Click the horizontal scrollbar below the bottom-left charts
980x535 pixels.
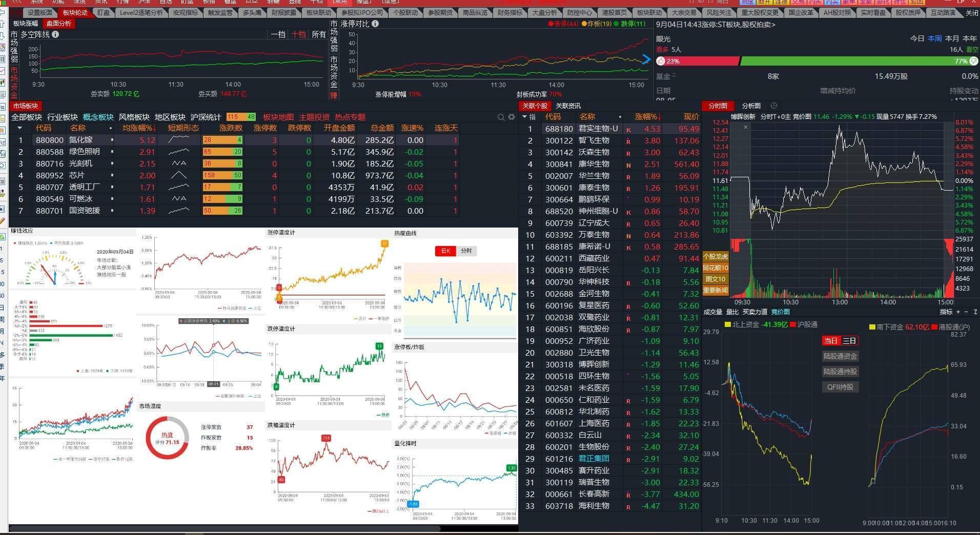tap(224, 528)
